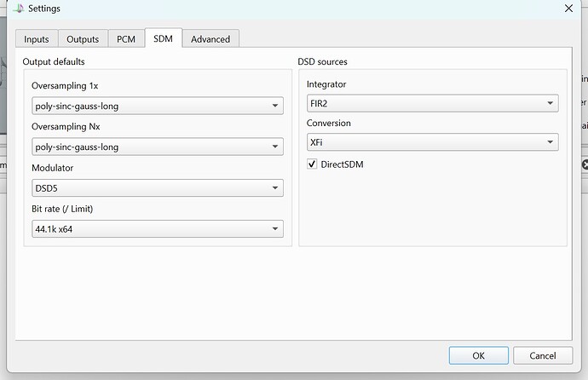Image resolution: width=588 pixels, height=380 pixels.
Task: Click the Conversion label
Action: tap(328, 123)
